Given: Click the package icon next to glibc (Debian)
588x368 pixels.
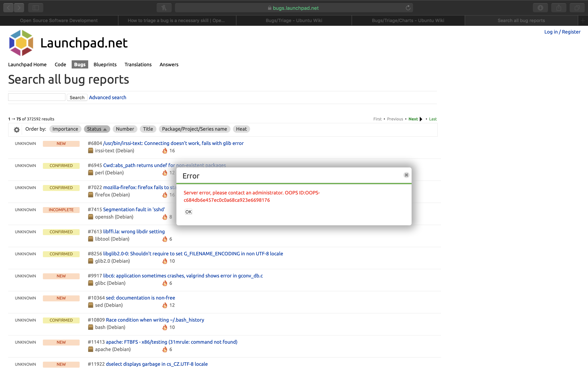Looking at the screenshot, I should click(x=91, y=283).
